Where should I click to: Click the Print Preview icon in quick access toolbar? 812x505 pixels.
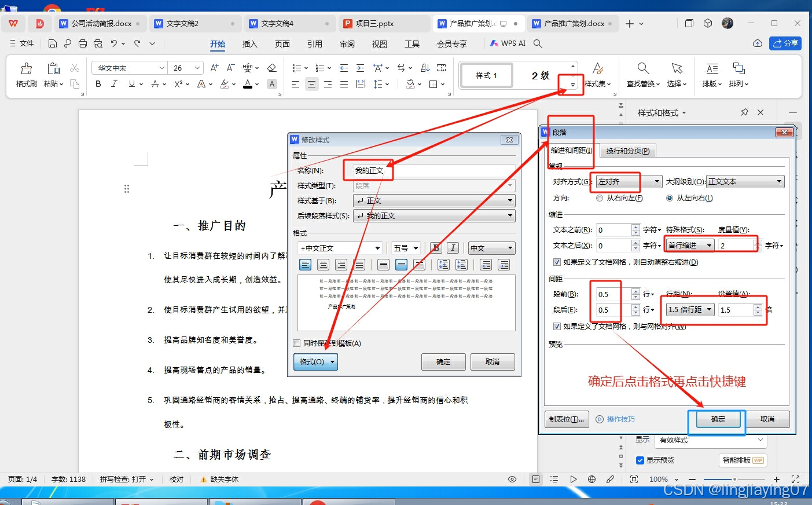point(98,43)
